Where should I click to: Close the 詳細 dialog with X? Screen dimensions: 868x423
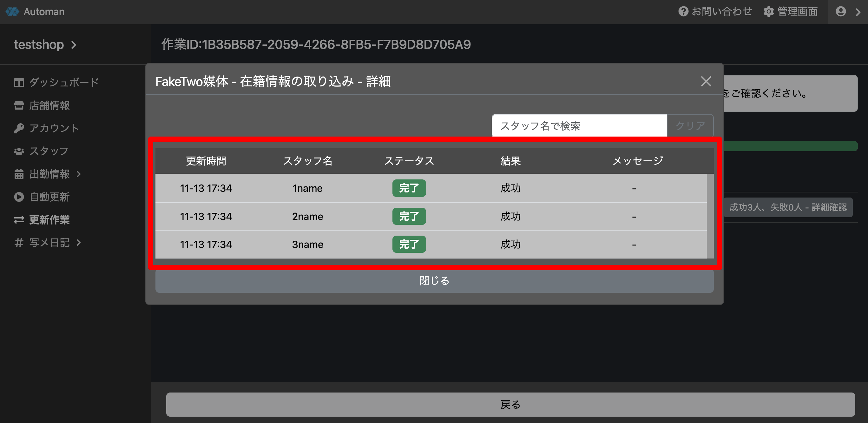[x=706, y=81]
